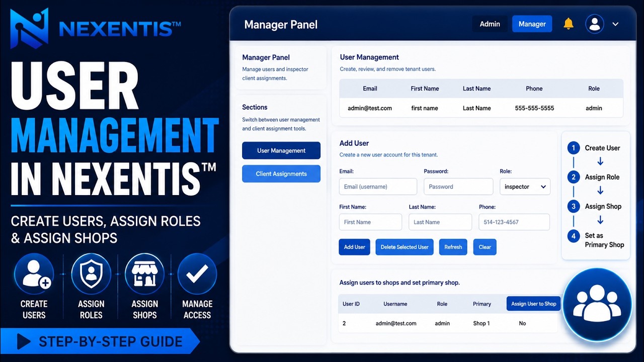Click the Password input field

(458, 187)
